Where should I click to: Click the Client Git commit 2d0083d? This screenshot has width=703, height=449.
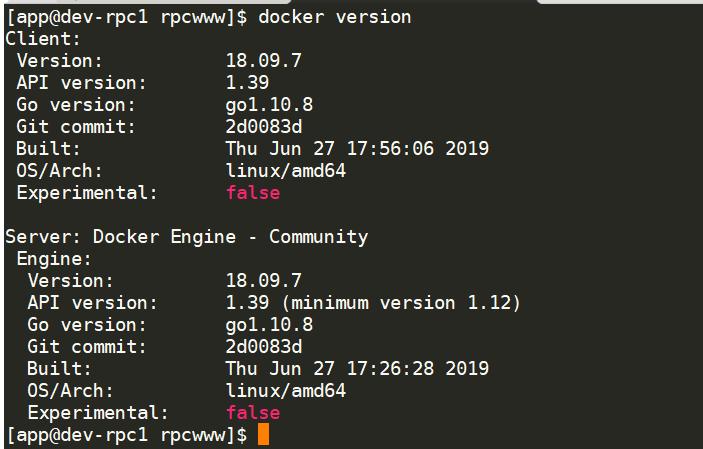(x=264, y=126)
